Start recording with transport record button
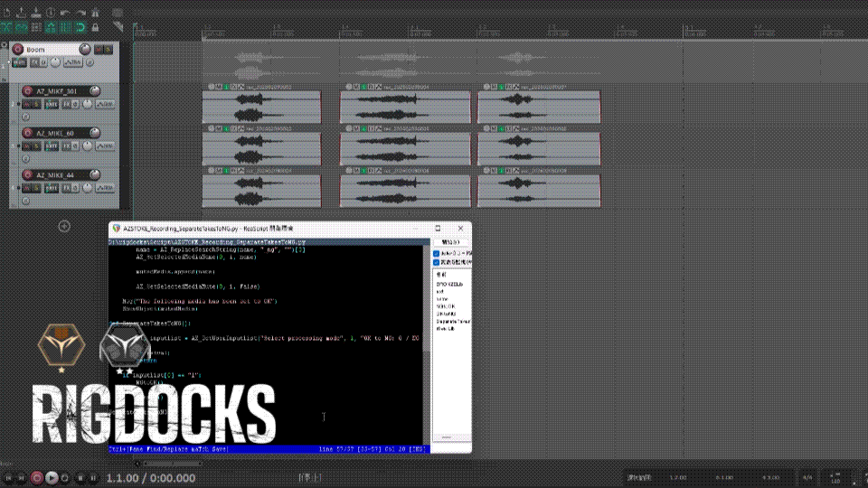The height and width of the screenshot is (488, 868). pos(36,477)
